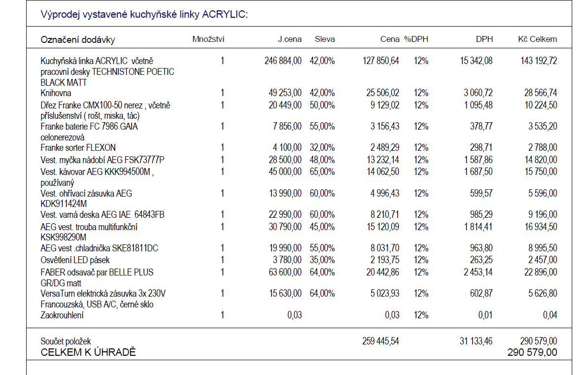Click the 'Osvětlení LED pásek' item
The height and width of the screenshot is (375, 588).
75,260
